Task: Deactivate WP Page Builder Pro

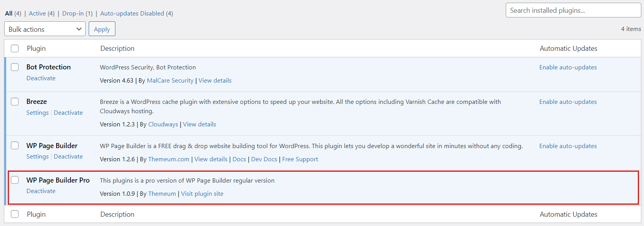Action: pos(41,191)
